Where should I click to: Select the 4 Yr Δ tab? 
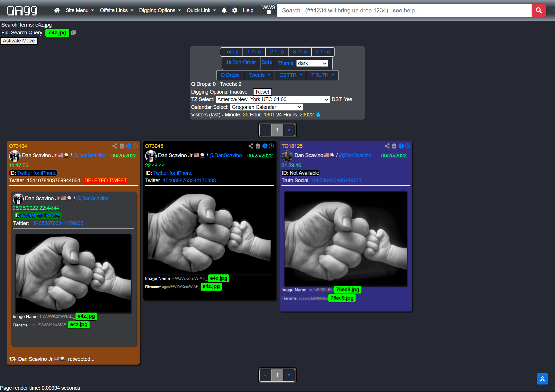click(x=323, y=52)
